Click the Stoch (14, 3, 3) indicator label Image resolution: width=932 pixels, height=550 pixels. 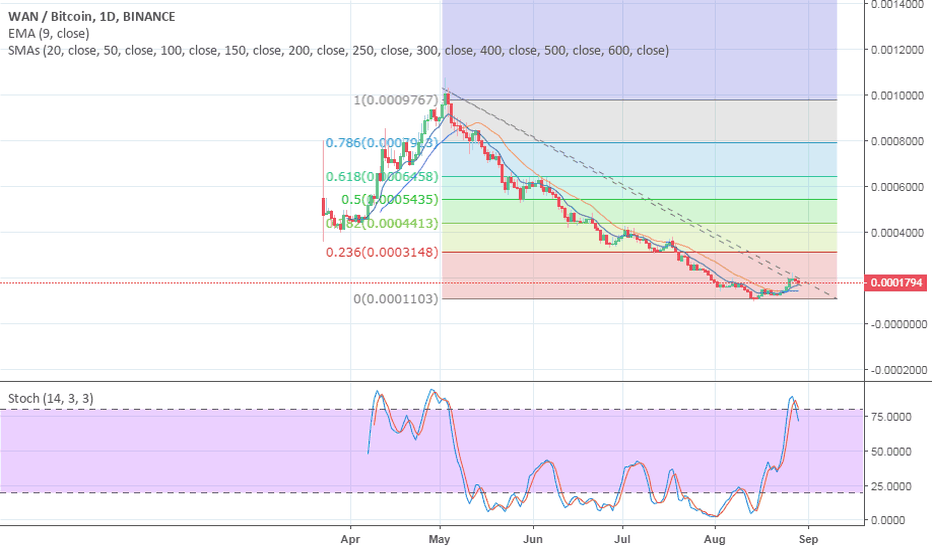(x=51, y=398)
